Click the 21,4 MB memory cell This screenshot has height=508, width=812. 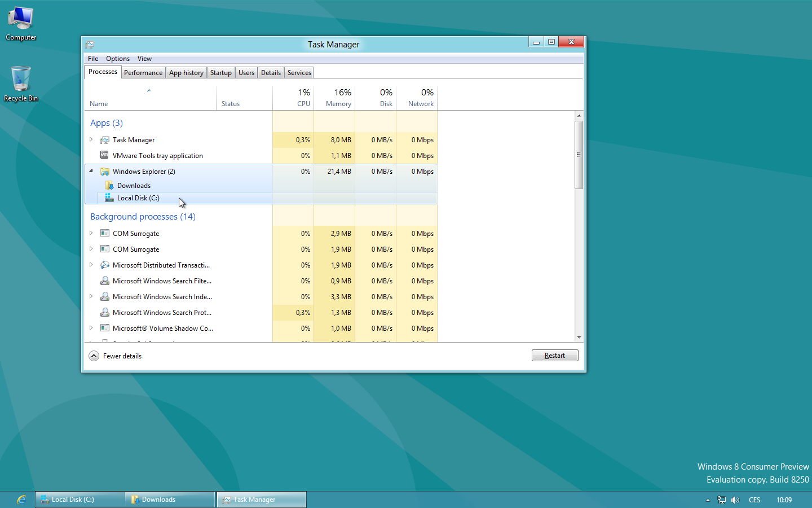click(334, 172)
